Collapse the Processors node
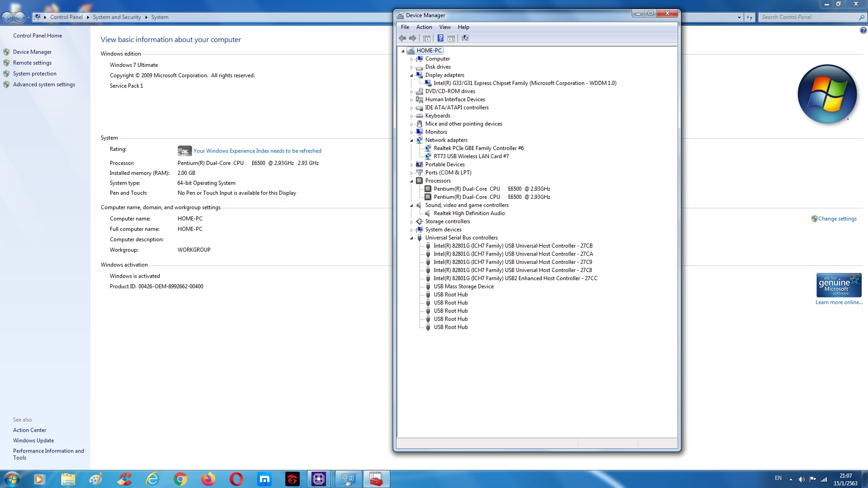 (411, 181)
